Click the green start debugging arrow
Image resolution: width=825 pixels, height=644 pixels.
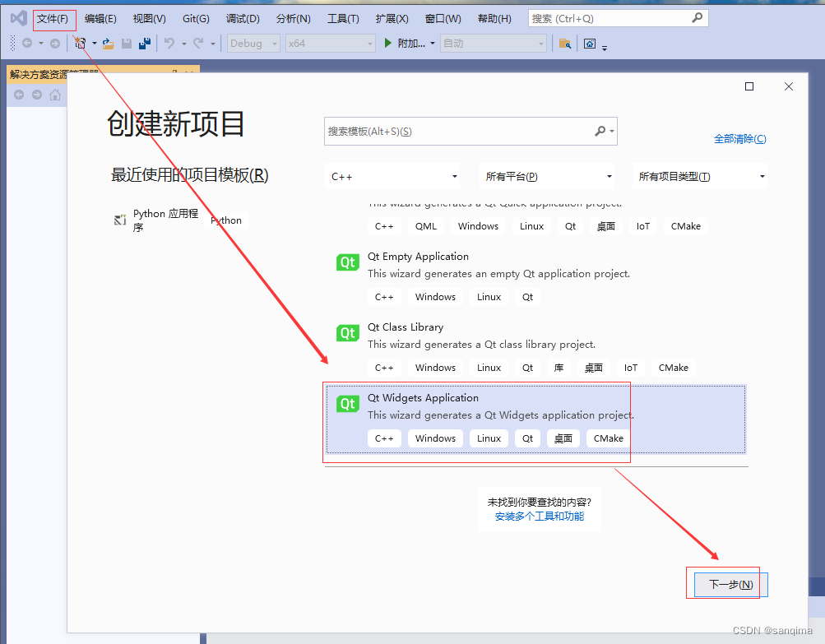point(387,43)
